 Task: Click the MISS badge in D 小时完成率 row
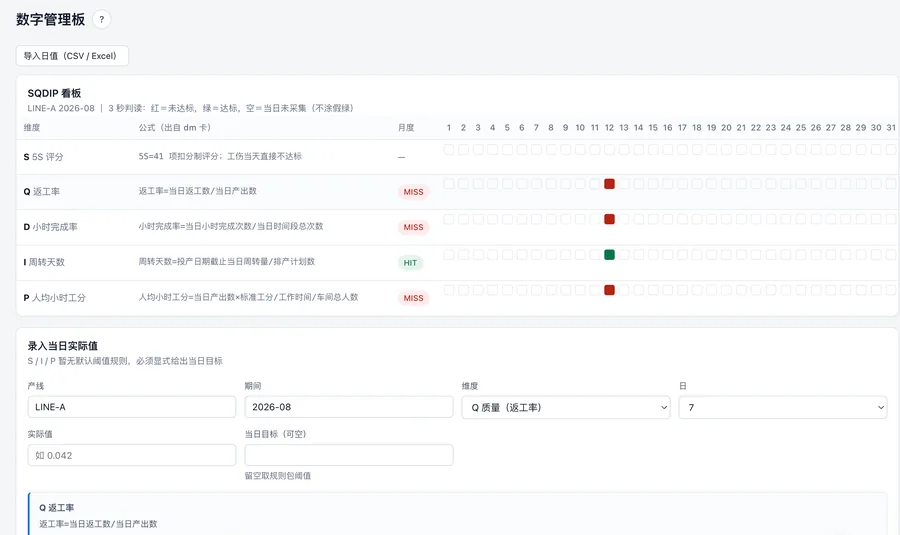[413, 227]
